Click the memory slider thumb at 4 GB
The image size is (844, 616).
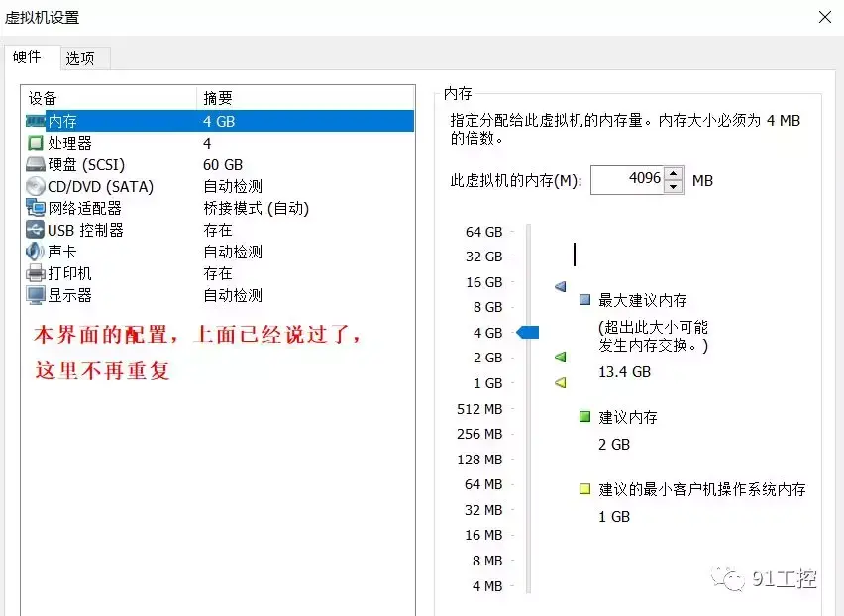tap(527, 333)
